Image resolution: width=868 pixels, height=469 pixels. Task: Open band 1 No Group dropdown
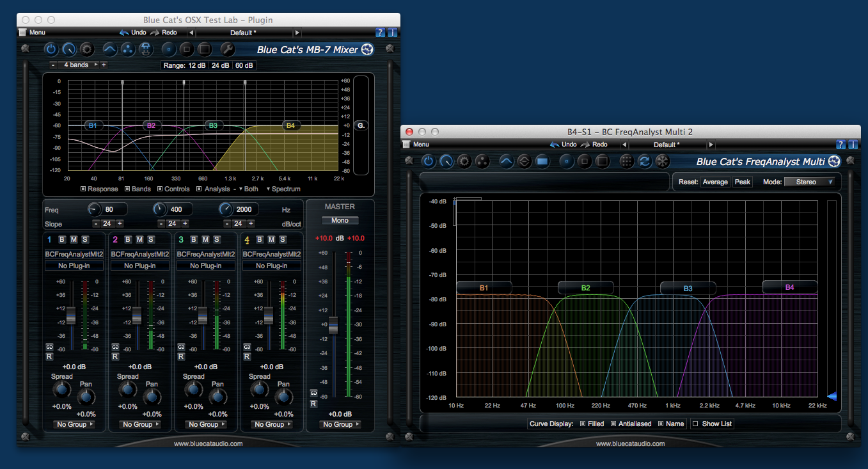pos(74,424)
